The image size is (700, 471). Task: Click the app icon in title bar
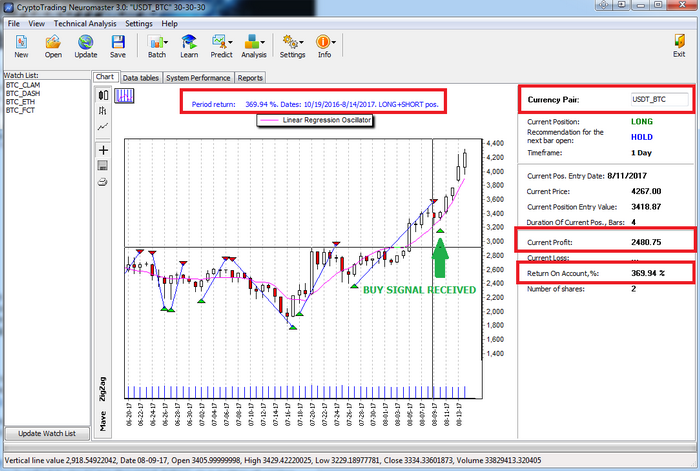click(x=8, y=8)
